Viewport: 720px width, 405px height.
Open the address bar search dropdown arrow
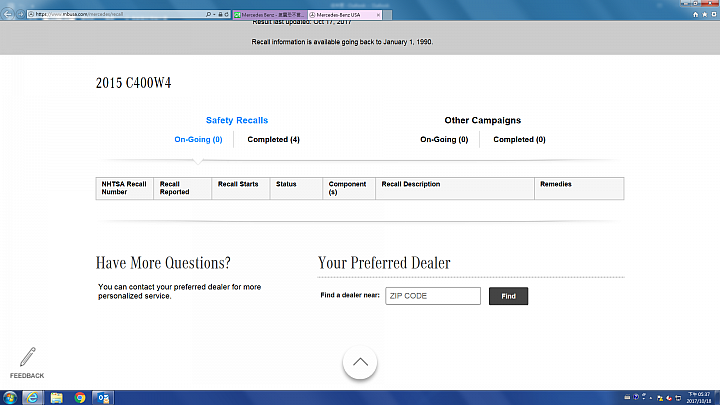tap(214, 15)
